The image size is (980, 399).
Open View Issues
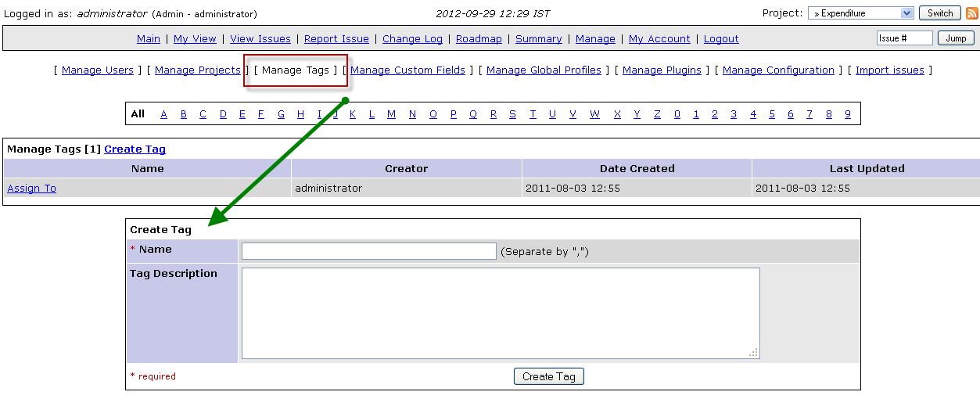260,39
